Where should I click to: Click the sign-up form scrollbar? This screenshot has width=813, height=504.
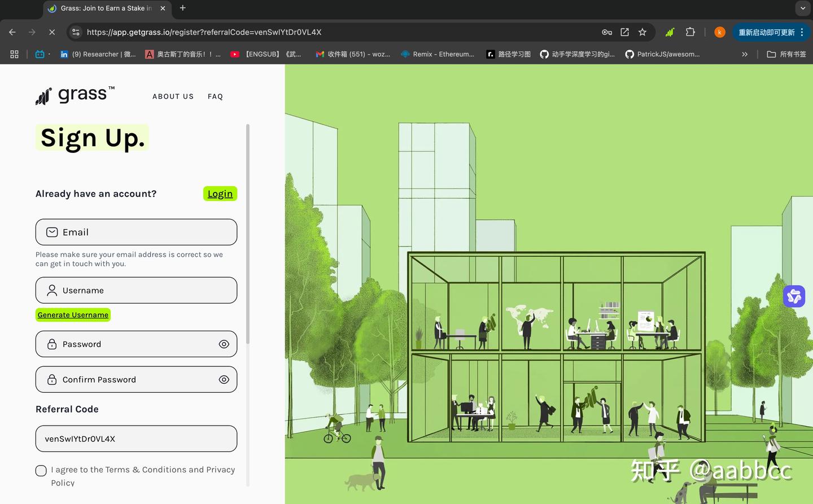(x=247, y=234)
